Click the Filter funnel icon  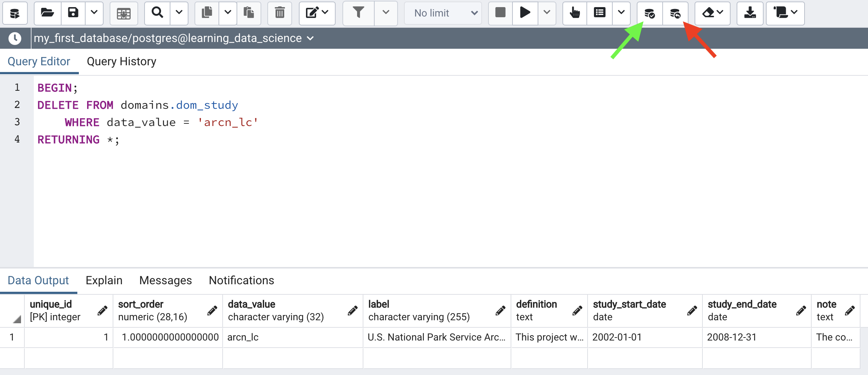(359, 13)
